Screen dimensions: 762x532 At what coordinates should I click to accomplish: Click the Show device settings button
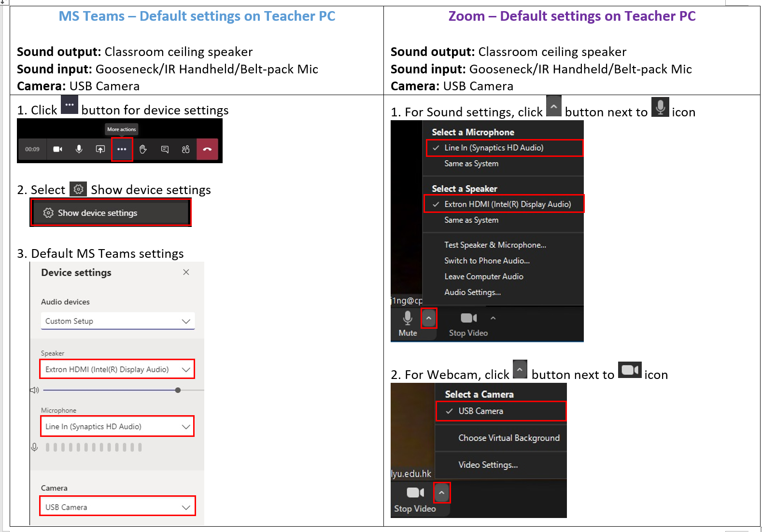[x=111, y=213]
